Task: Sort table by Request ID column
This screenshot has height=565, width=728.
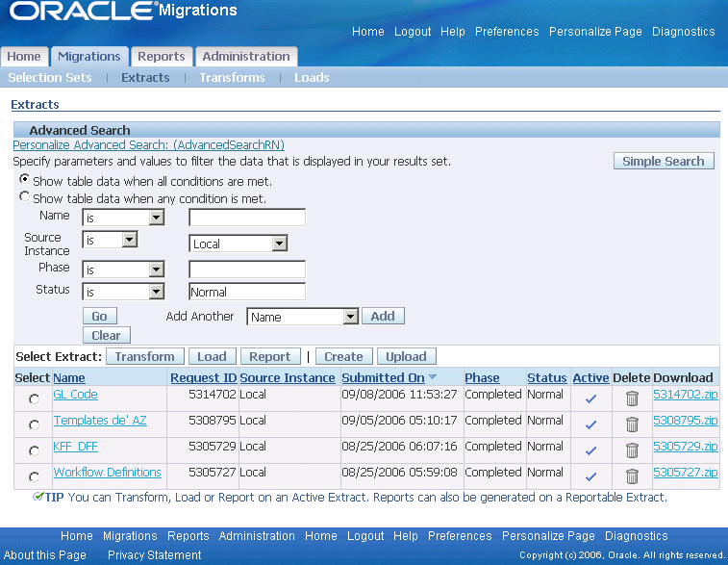Action: tap(203, 377)
